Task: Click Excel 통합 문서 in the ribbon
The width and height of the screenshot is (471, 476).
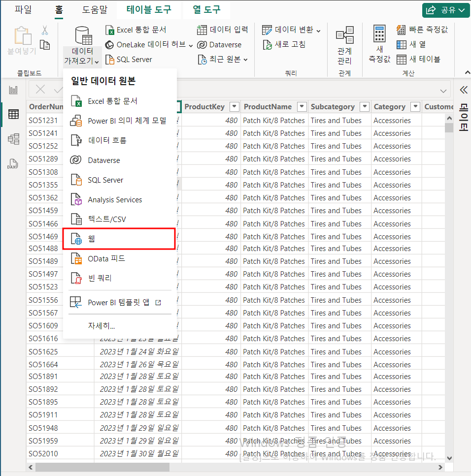Action: [x=136, y=30]
